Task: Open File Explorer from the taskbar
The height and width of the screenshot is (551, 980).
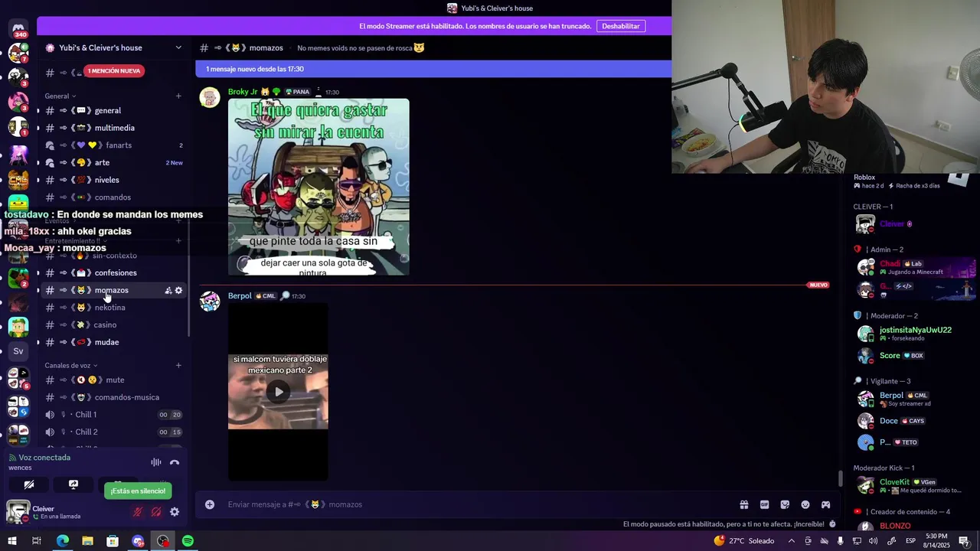Action: click(x=87, y=541)
